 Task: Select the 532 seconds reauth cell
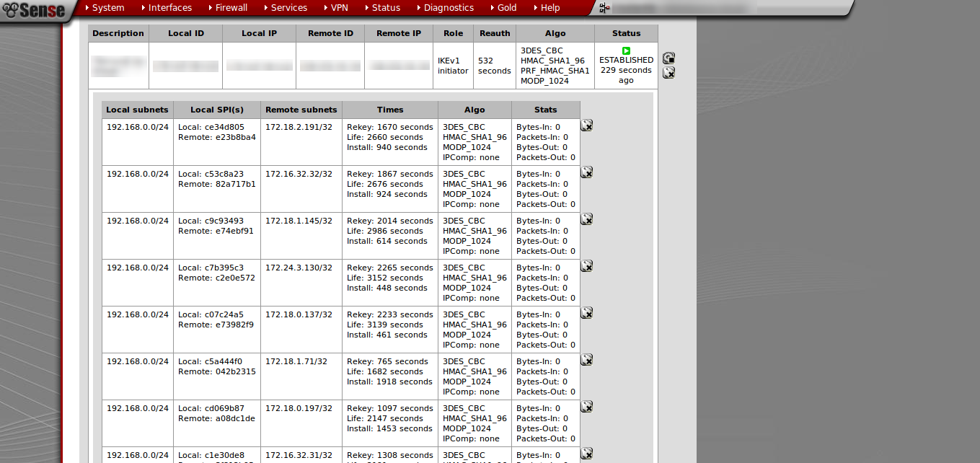495,66
